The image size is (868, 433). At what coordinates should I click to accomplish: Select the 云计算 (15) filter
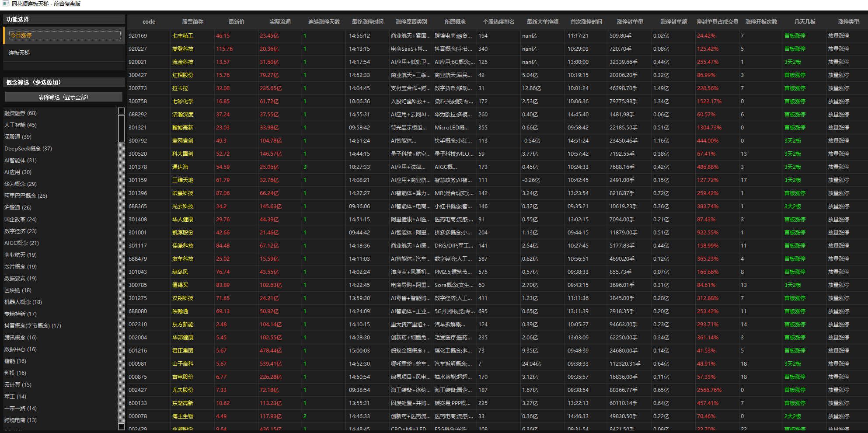18,385
